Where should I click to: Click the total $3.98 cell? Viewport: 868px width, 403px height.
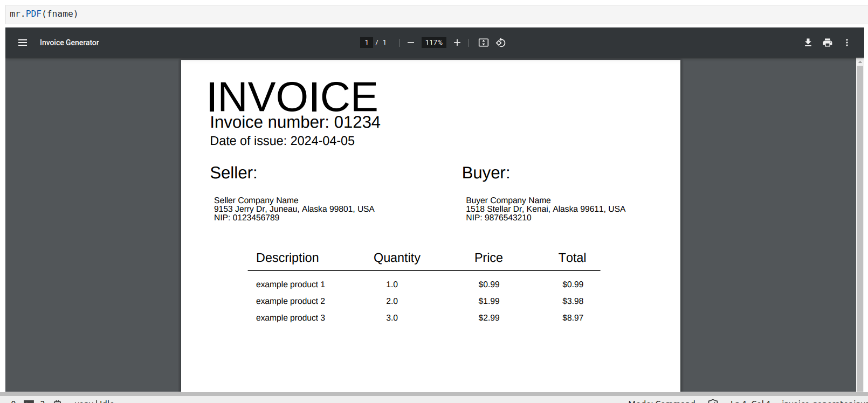point(573,301)
